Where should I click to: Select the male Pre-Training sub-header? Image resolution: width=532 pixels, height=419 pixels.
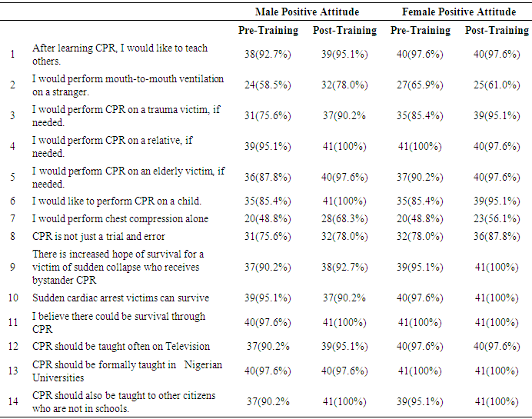[268, 31]
